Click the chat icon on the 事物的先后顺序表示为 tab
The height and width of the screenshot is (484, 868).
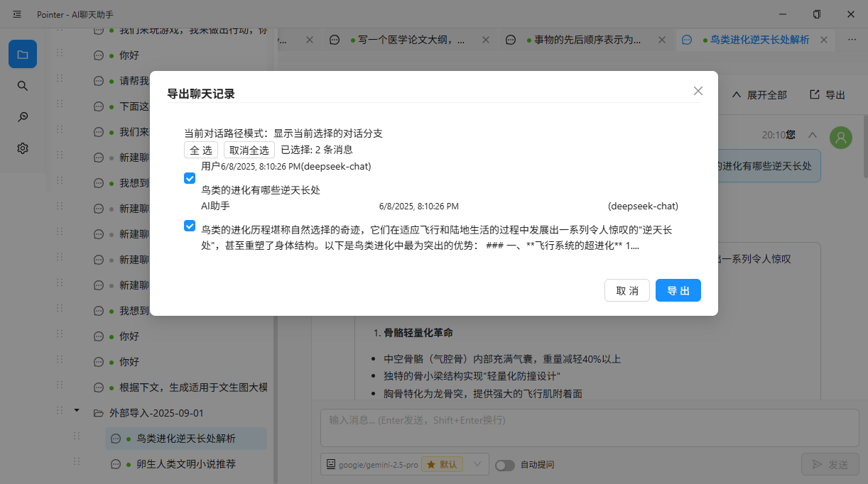point(510,40)
